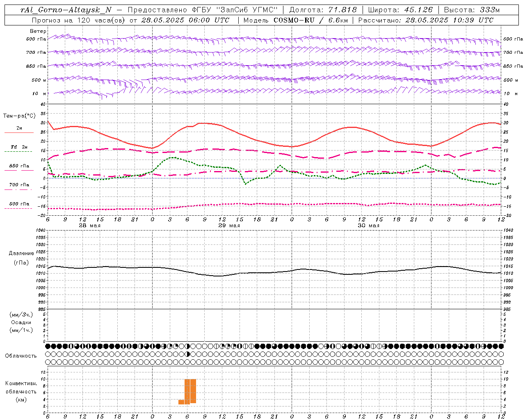The image size is (525, 420).
Task: Select Прогноз на 120 часа(ов) header text
Action: [x=79, y=20]
